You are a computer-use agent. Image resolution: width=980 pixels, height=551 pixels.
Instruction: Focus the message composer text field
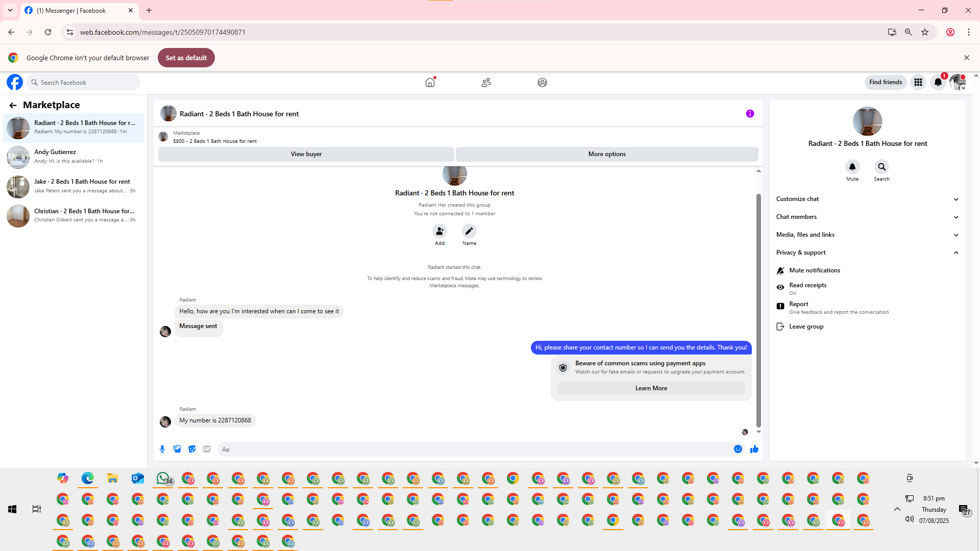pos(475,449)
